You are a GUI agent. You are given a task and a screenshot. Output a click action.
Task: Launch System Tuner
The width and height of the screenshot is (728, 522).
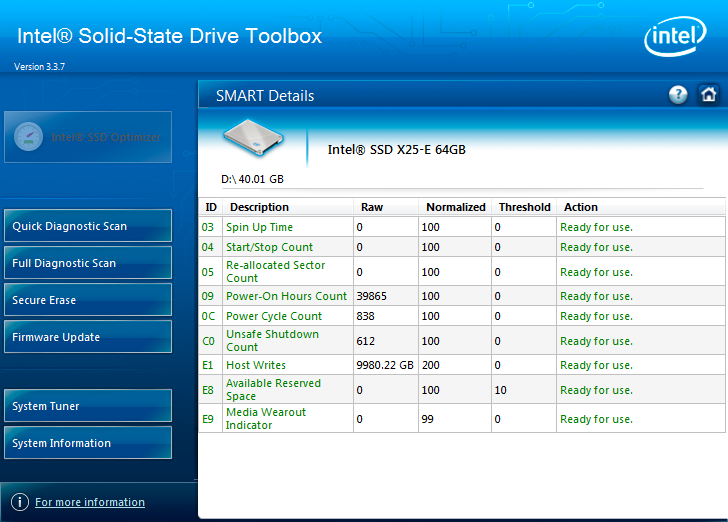click(88, 405)
